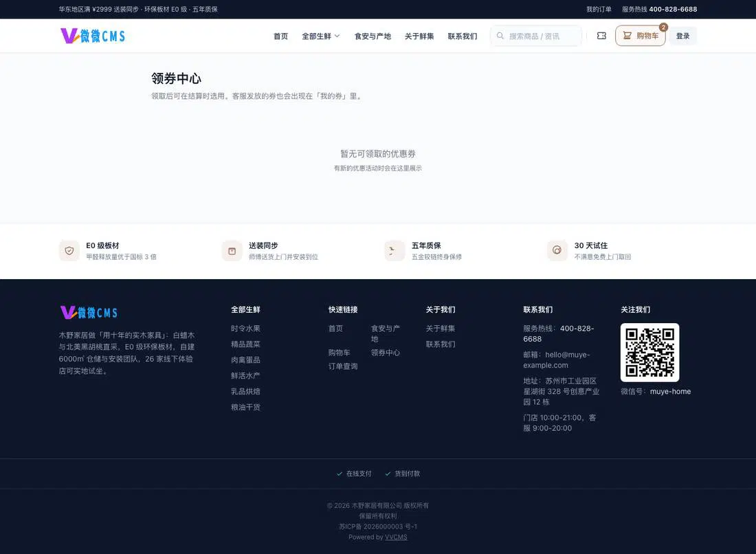This screenshot has height=554, width=756.
Task: Click the 登录 login button
Action: click(682, 36)
